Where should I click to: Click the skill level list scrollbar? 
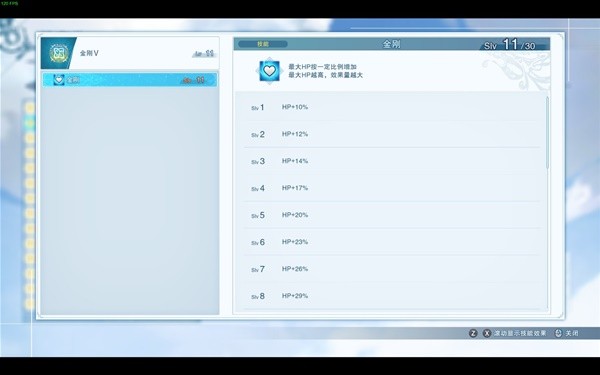547,132
